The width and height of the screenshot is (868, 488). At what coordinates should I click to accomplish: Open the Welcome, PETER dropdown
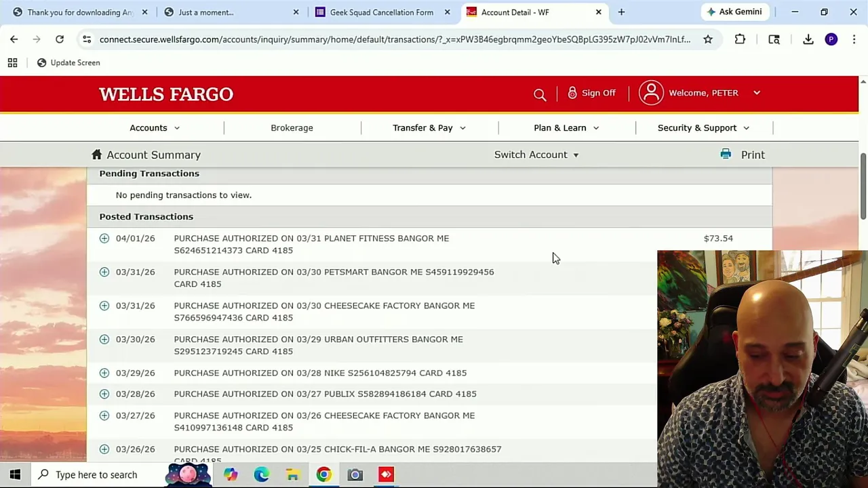coord(715,93)
